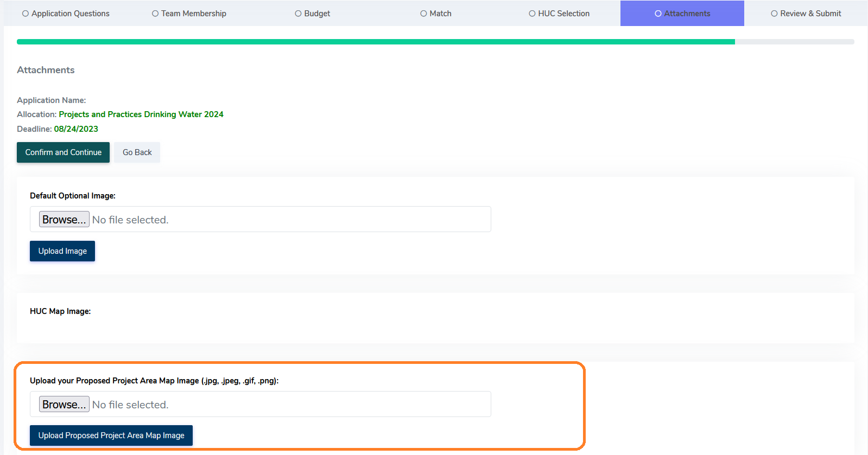Click the circle icon beside Application Questions
The height and width of the screenshot is (455, 868).
click(x=26, y=14)
